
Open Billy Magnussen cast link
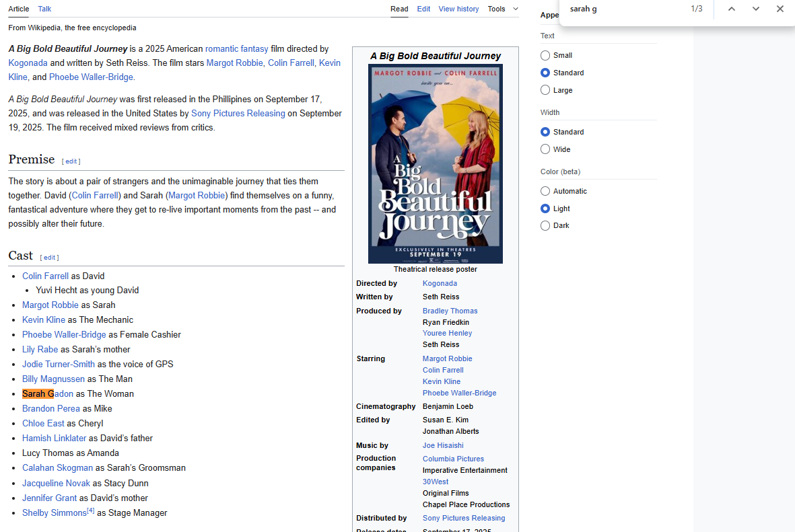tap(53, 379)
